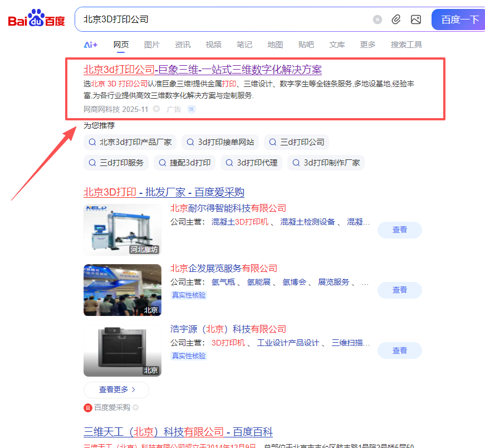Open 搜索工具 options
Screen dimensions: 485x448
pyautogui.click(x=406, y=45)
